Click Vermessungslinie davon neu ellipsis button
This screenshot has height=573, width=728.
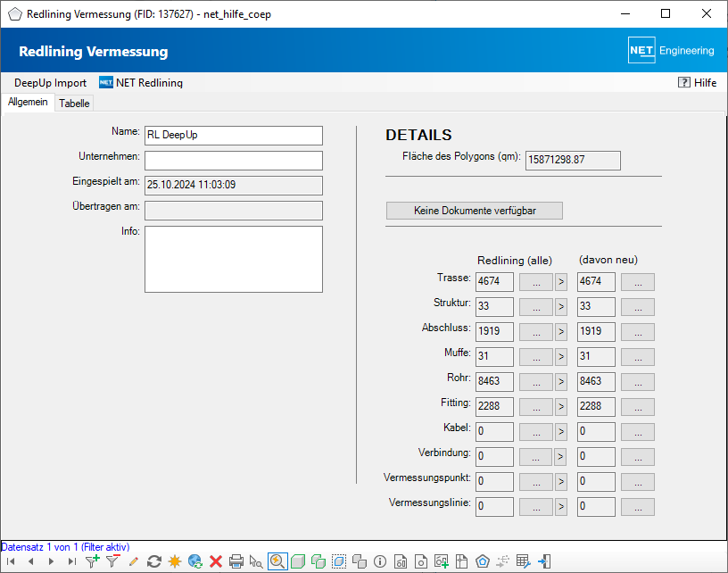pos(638,508)
